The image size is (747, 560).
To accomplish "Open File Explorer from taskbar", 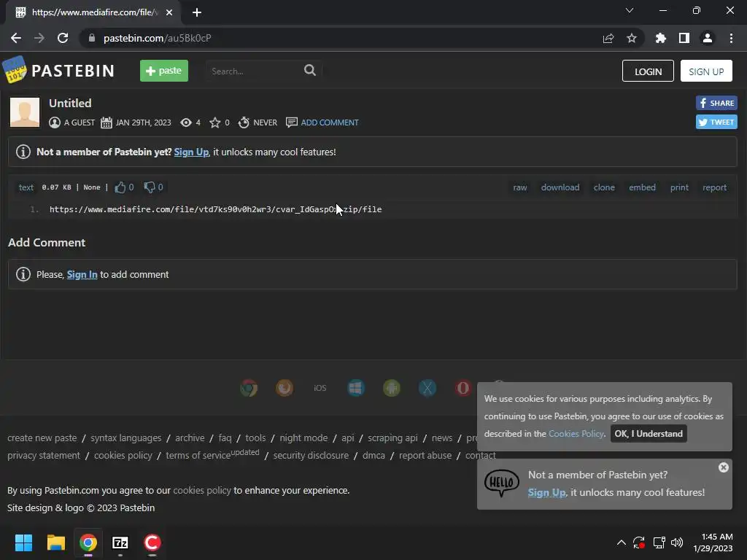I will tap(55, 542).
